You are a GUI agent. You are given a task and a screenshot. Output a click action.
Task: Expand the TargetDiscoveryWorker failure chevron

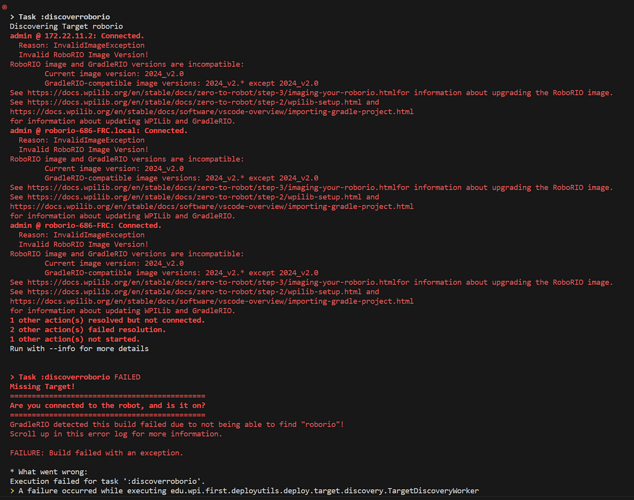pos(12,491)
